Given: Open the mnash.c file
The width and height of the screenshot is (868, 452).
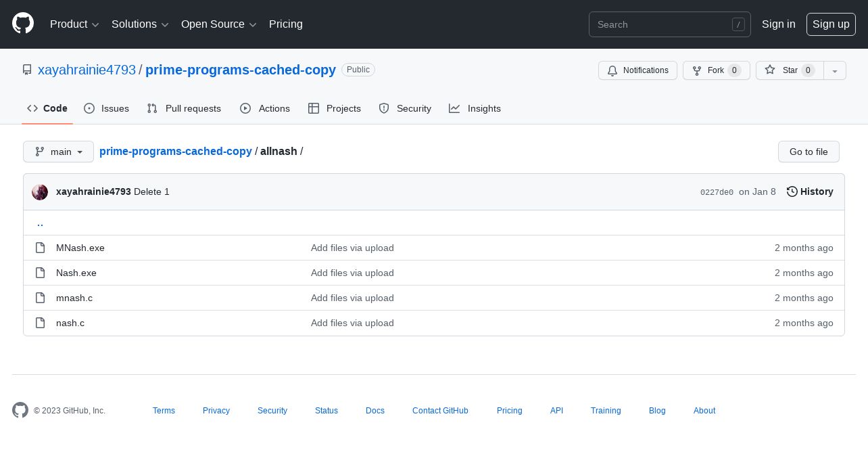Looking at the screenshot, I should pyautogui.click(x=74, y=298).
